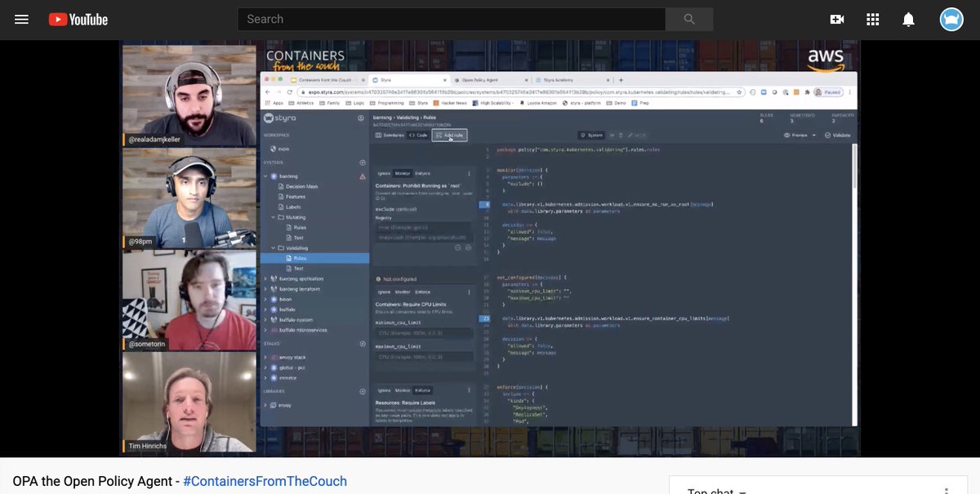Image resolution: width=980 pixels, height=494 pixels.
Task: Open kebab menu on Require CPU Limits card
Action: coord(469,292)
